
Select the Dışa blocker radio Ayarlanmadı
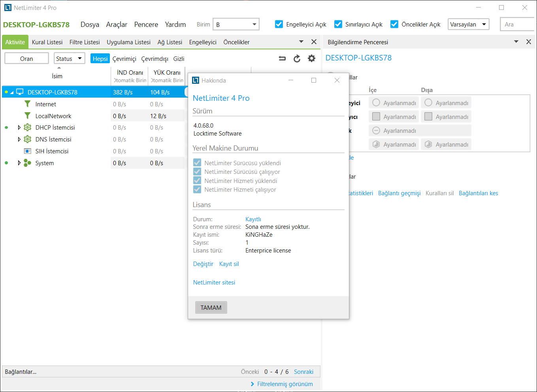(428, 103)
